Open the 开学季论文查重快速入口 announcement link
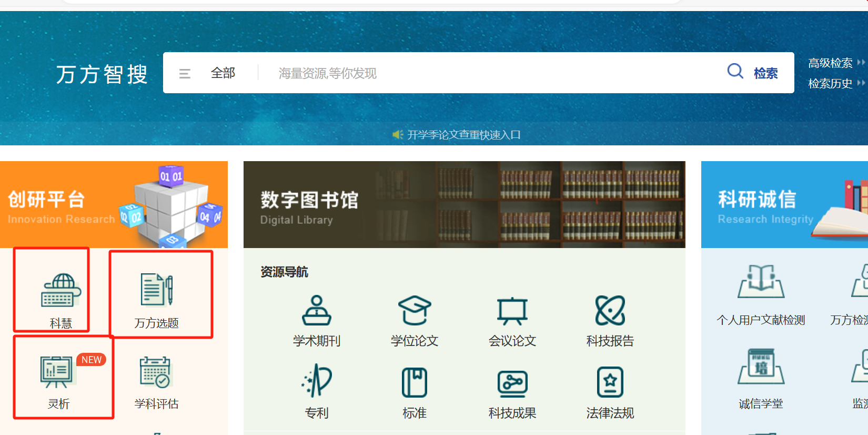 coord(463,135)
